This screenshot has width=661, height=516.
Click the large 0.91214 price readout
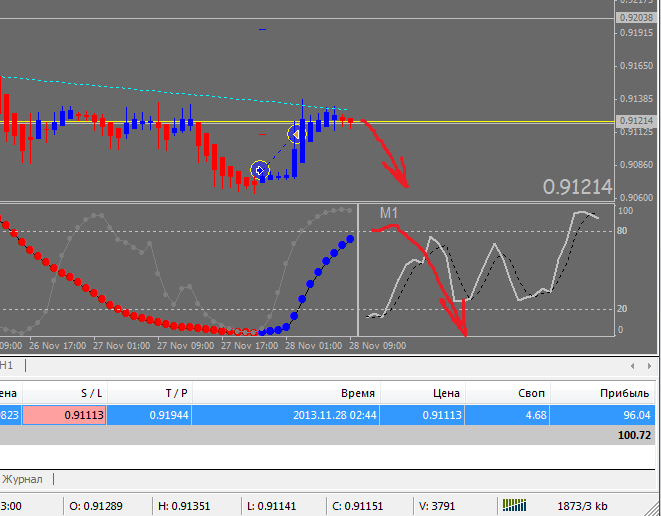tap(577, 186)
